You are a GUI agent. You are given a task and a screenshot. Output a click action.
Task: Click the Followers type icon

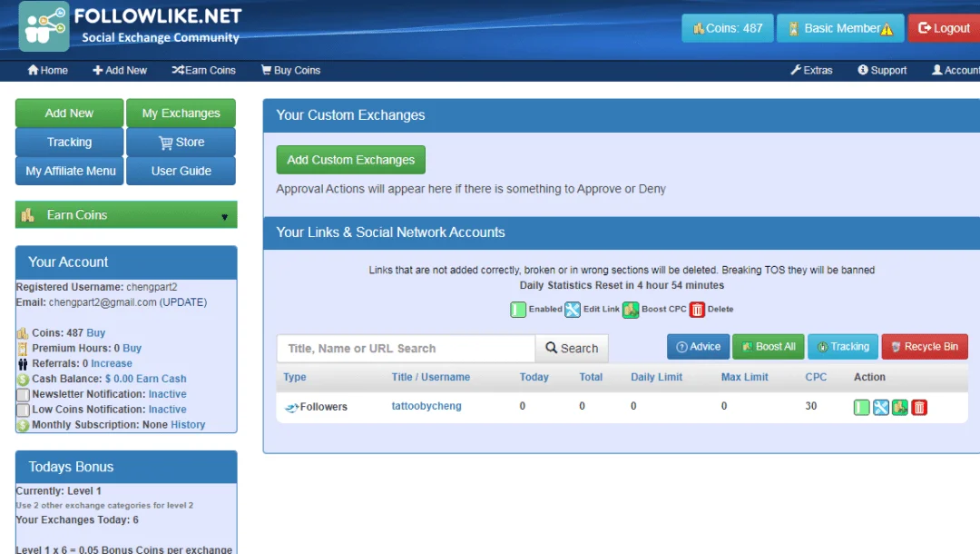(291, 407)
